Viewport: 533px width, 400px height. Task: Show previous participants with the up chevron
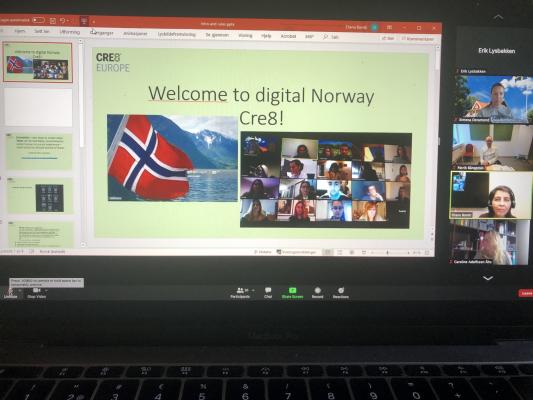(498, 17)
